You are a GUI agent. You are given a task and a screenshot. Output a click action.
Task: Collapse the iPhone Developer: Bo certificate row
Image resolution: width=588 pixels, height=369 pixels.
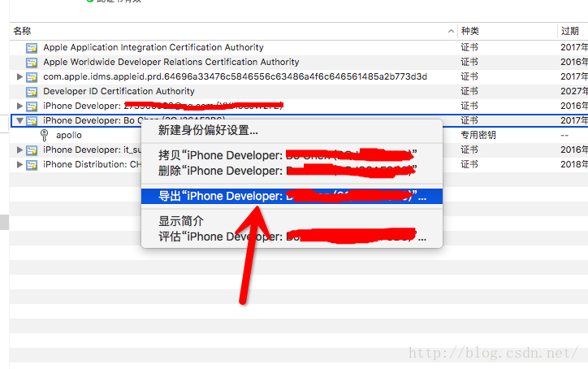[19, 121]
